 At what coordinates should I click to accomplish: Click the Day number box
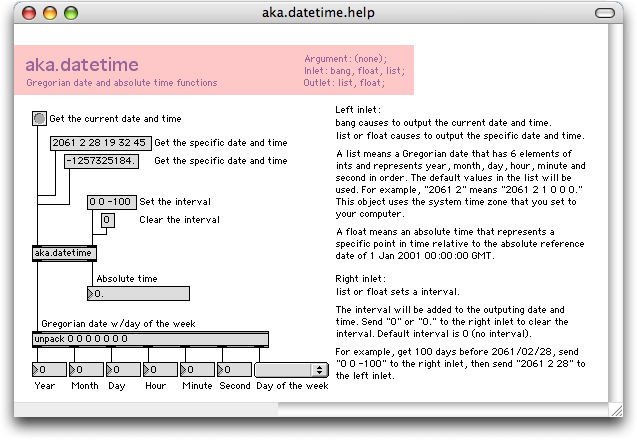coord(123,370)
